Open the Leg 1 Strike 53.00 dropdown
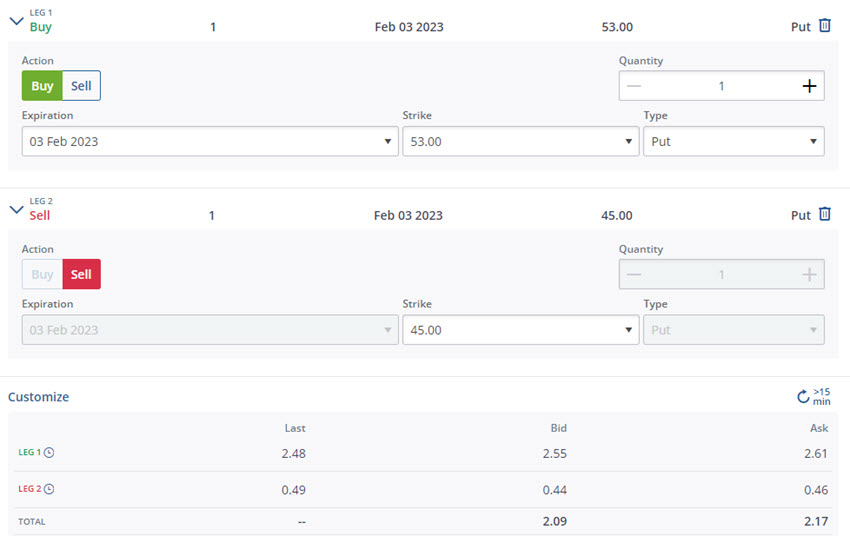850x536 pixels. click(520, 141)
